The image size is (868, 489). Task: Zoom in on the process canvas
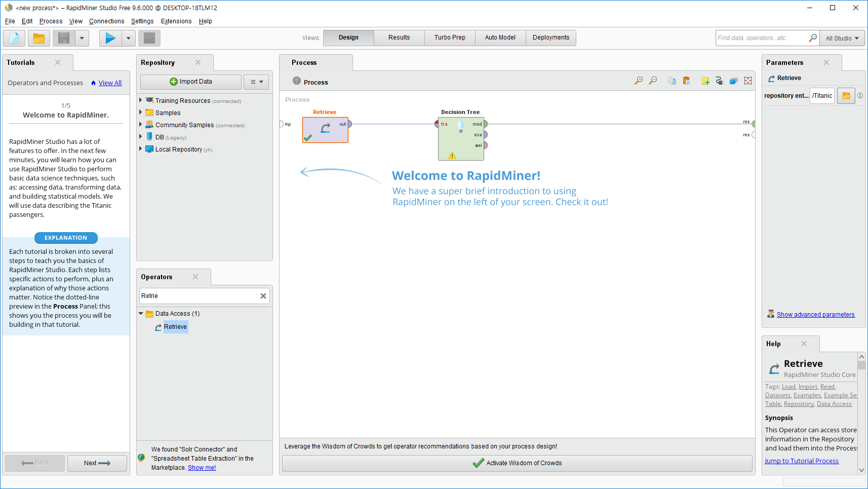click(639, 81)
